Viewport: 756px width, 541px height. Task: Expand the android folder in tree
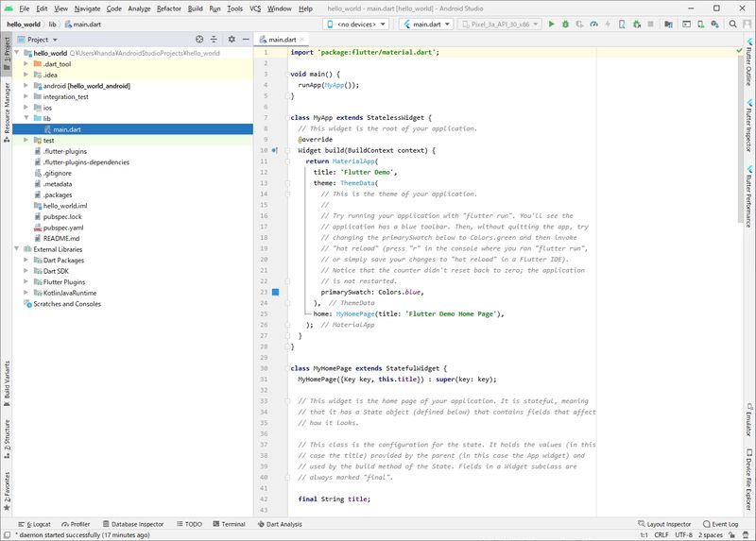(x=26, y=85)
